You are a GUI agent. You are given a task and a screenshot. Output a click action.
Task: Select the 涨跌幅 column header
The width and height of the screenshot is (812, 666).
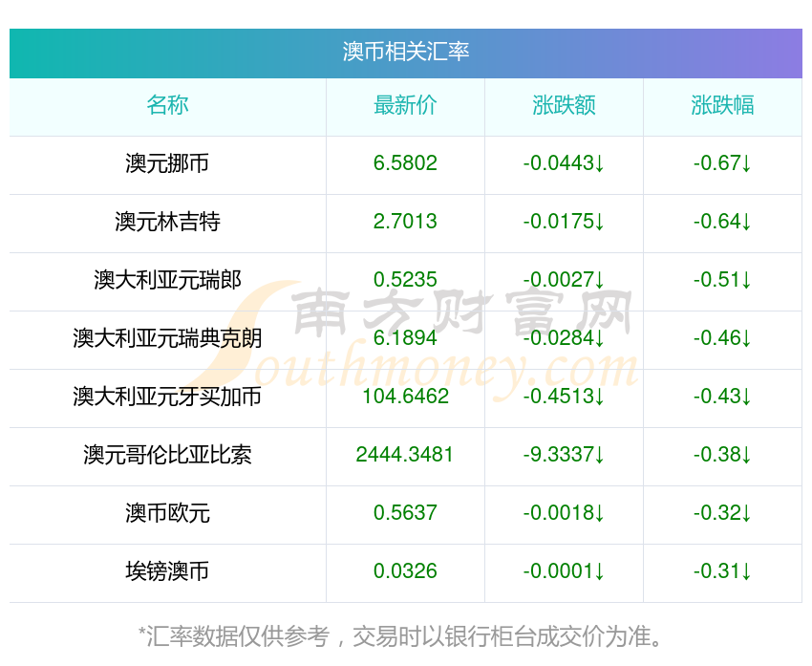coord(722,105)
